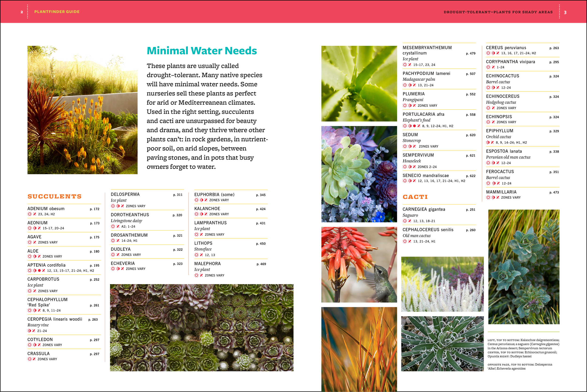Click the 'Peruvian old man cactus' common name

tap(508, 157)
